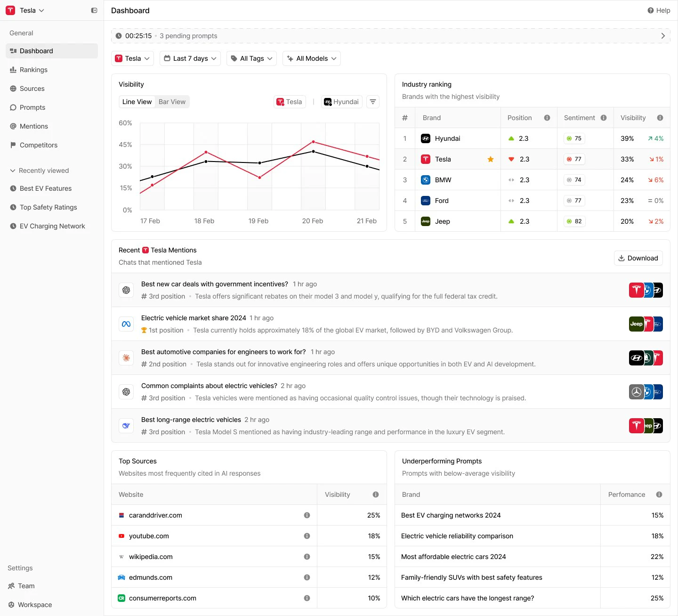
Task: Open the 'Best EV charging networks 2024' prompt row
Action: [x=533, y=515]
